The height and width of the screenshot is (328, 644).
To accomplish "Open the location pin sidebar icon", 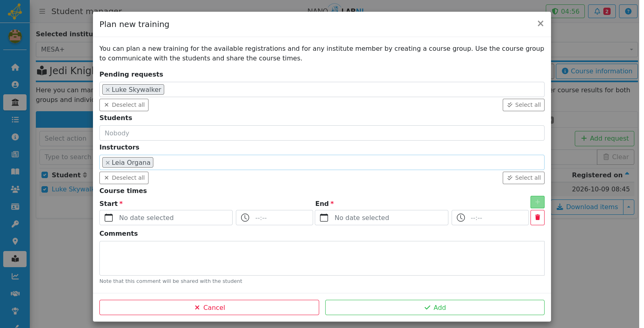I will coord(15,241).
